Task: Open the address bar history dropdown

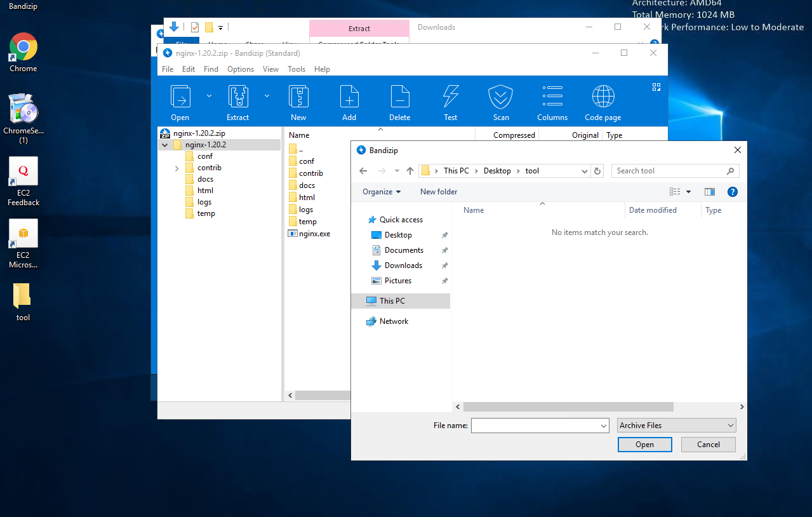Action: tap(585, 171)
